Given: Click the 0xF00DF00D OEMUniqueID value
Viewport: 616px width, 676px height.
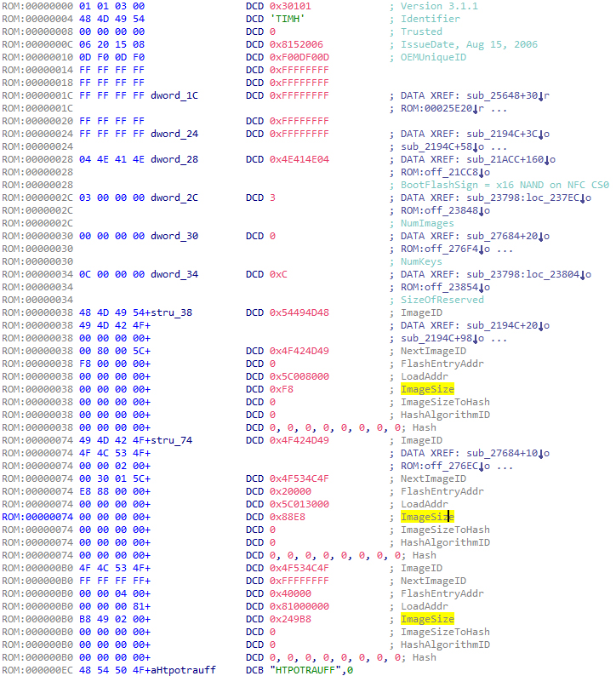Looking at the screenshot, I should (299, 57).
